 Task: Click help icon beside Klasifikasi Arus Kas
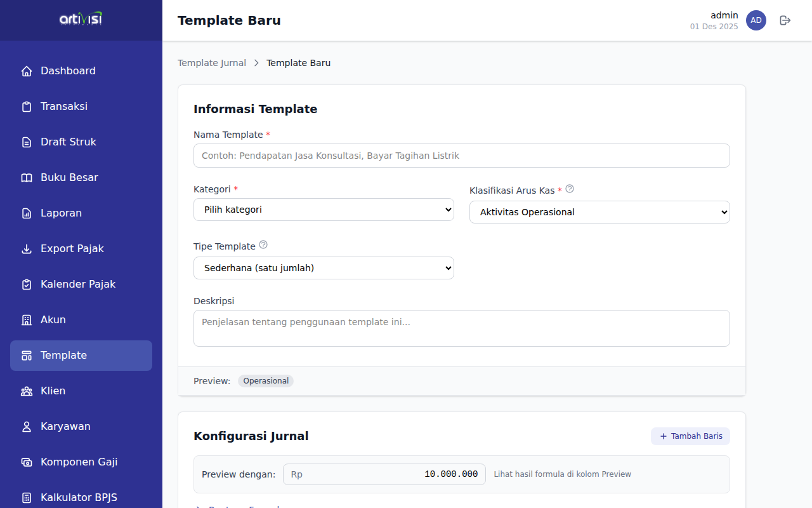coord(570,189)
